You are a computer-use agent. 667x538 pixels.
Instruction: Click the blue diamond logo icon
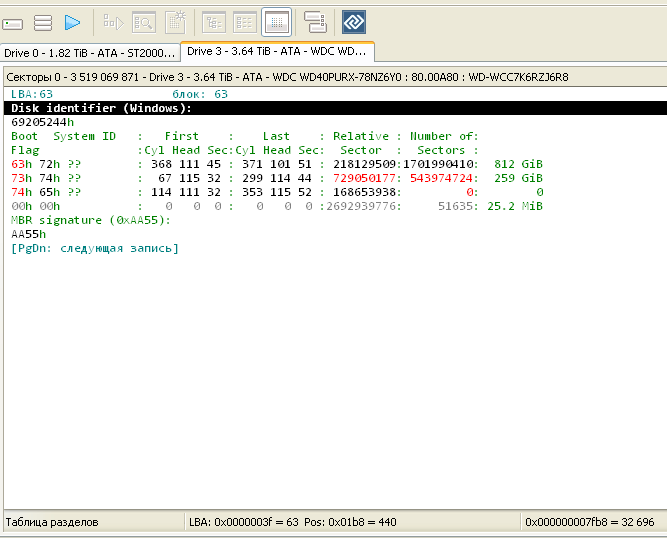(354, 22)
